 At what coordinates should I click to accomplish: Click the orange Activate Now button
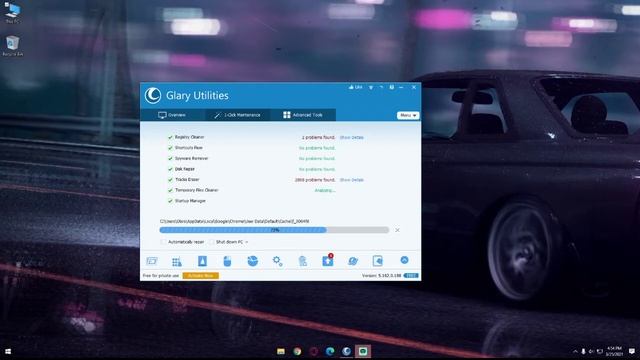200,276
